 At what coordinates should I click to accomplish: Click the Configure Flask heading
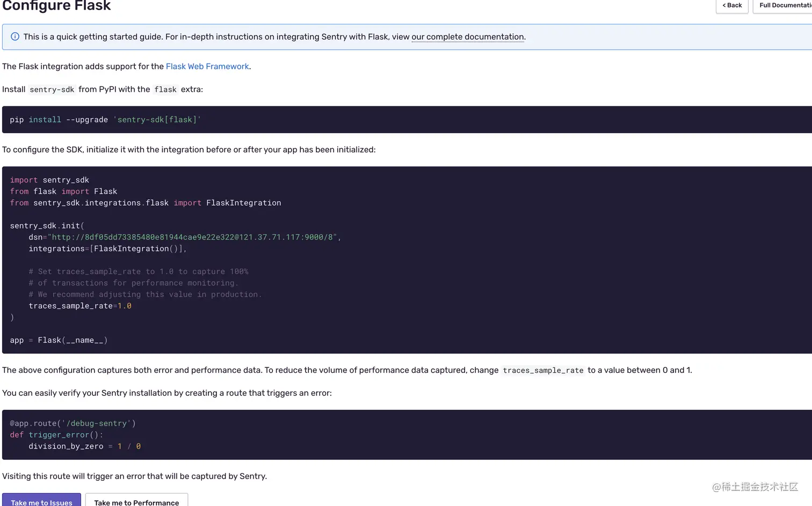(x=56, y=6)
